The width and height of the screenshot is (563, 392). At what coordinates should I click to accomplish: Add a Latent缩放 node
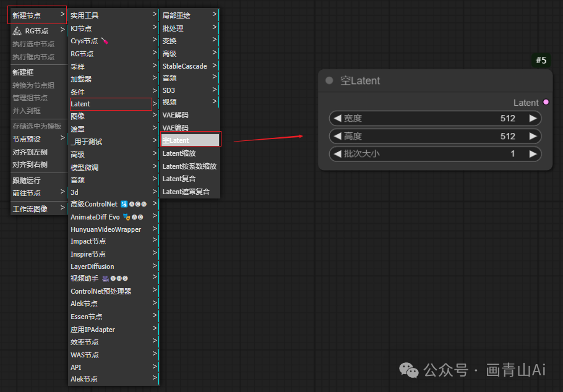click(x=189, y=153)
